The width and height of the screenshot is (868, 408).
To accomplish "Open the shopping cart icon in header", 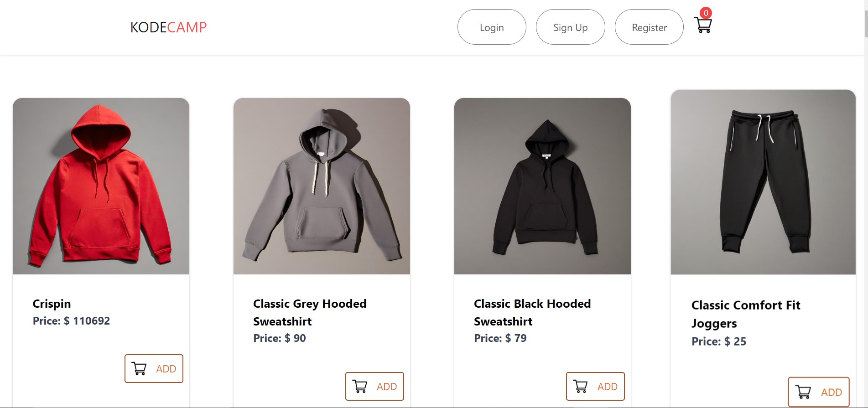I will 703,25.
